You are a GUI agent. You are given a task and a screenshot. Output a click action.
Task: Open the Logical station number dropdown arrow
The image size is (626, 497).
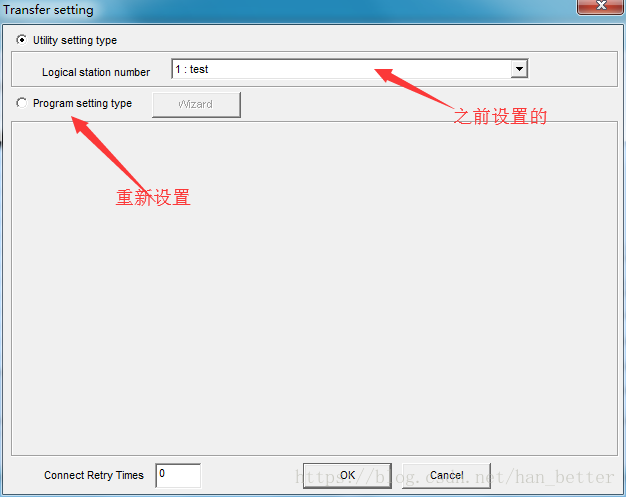(x=519, y=69)
